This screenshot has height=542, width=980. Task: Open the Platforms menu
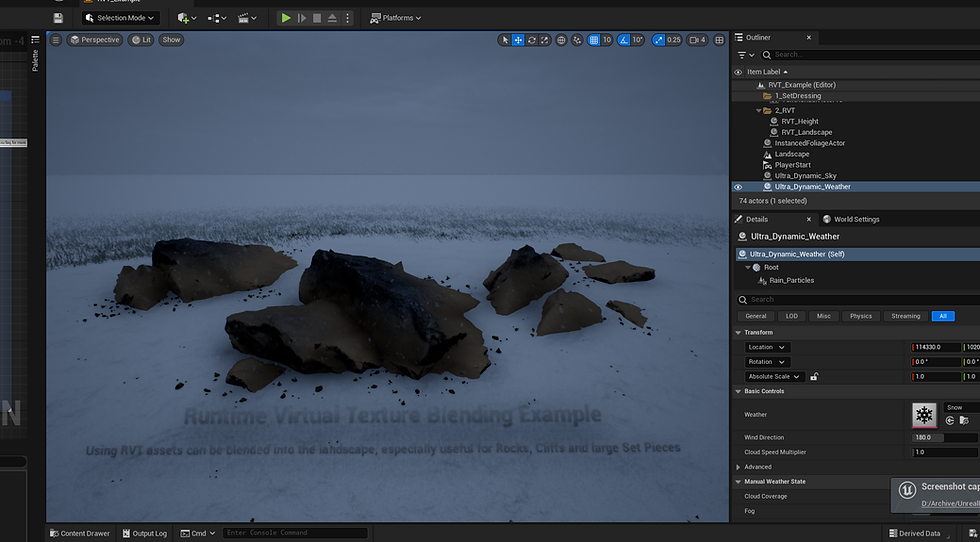tap(395, 18)
